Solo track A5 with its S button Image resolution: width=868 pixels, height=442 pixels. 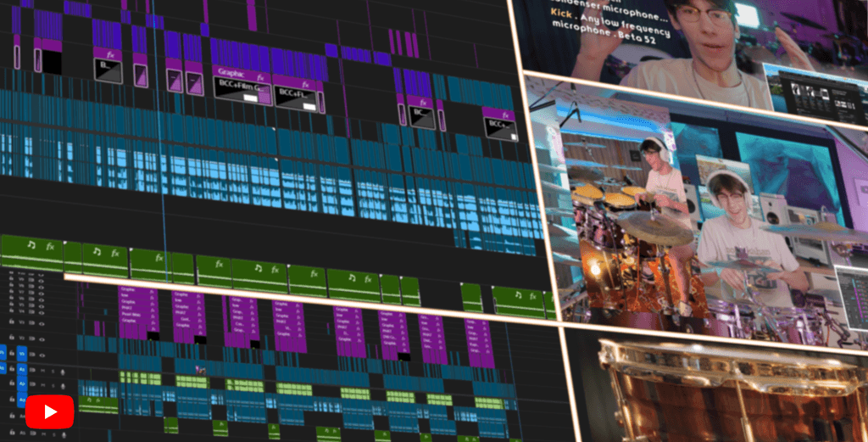(53, 435)
